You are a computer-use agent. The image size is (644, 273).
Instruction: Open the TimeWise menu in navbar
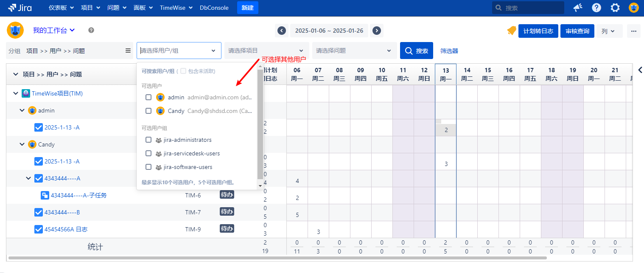coord(176,8)
